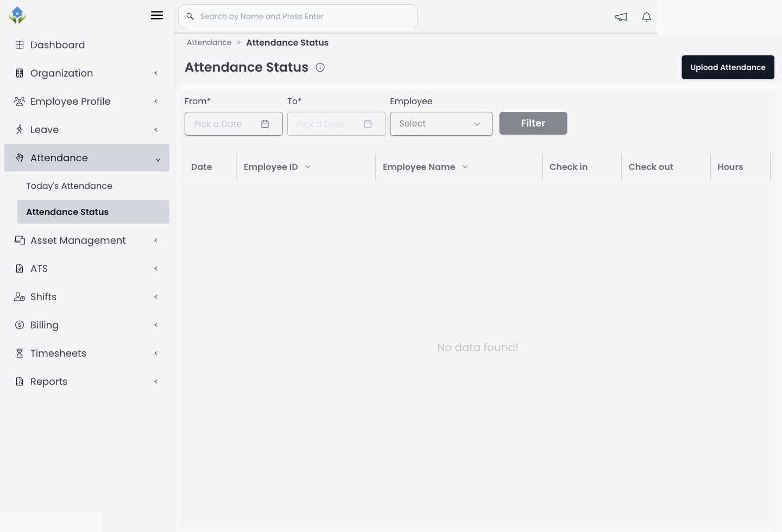The image size is (782, 532).
Task: Open the To date calendar icon
Action: [x=368, y=124]
